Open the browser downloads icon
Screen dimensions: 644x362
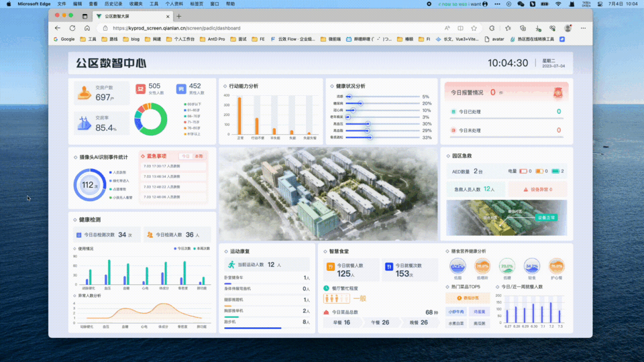pyautogui.click(x=538, y=28)
